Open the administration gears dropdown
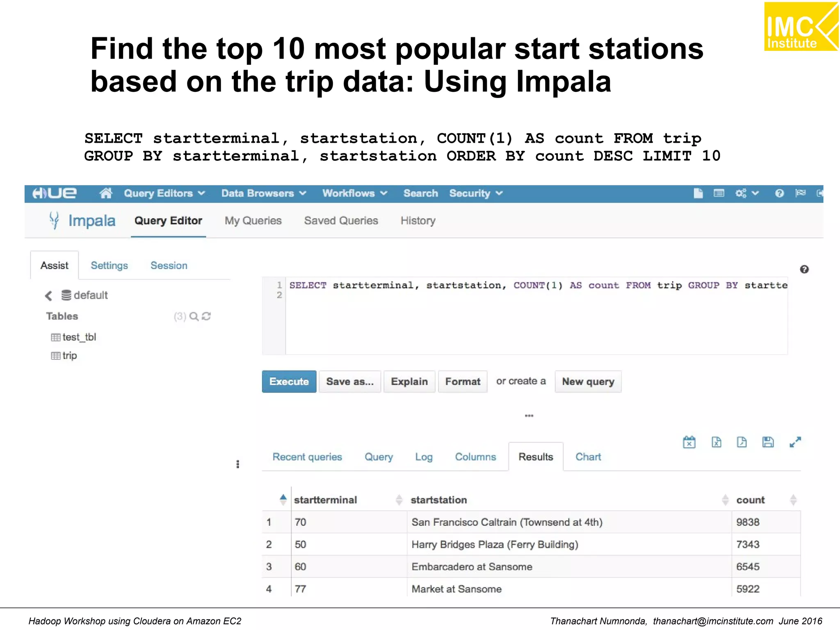 pos(747,193)
